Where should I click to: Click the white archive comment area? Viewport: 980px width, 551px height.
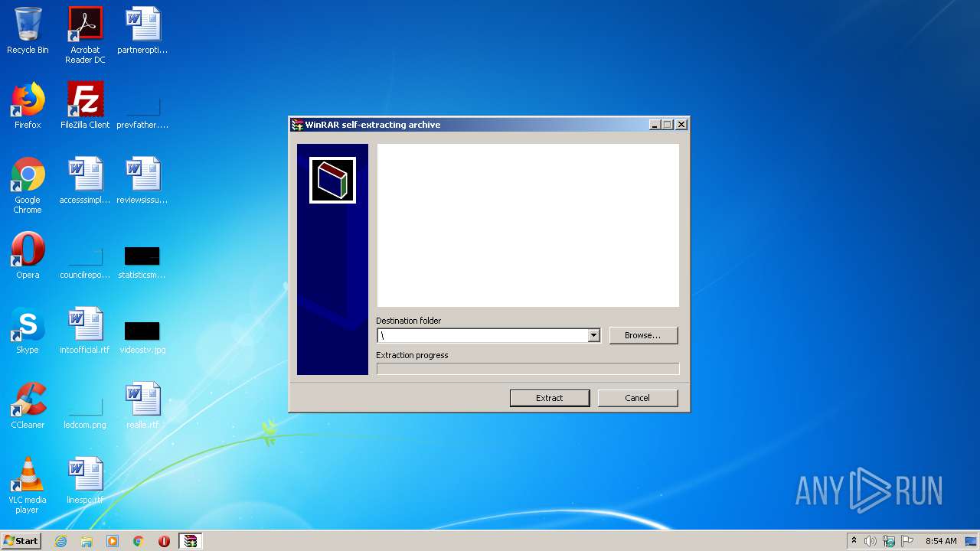coord(528,225)
